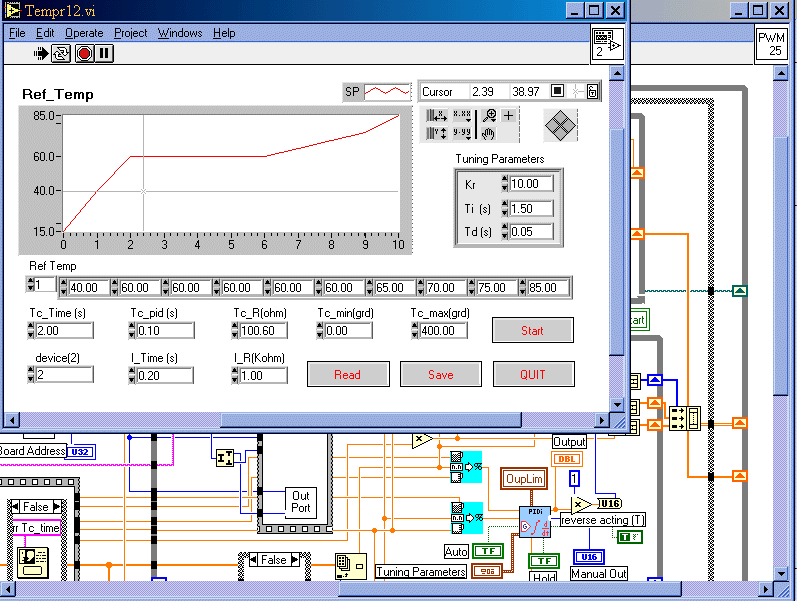Open the Operate menu

pyautogui.click(x=84, y=33)
